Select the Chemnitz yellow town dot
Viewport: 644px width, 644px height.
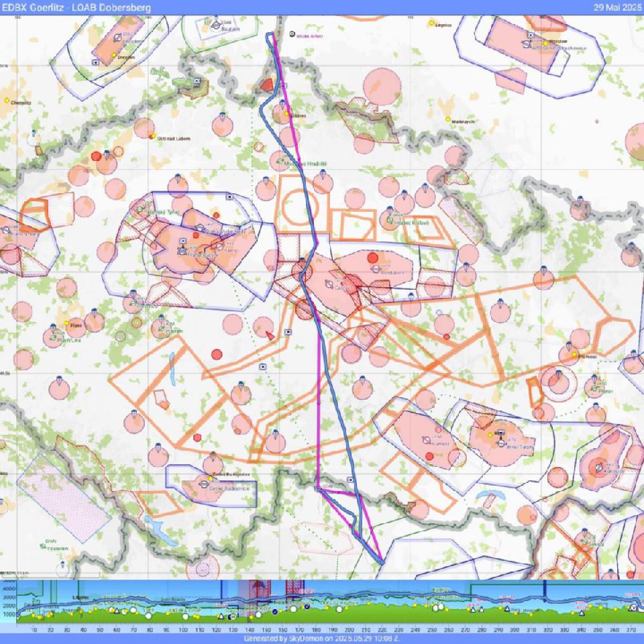pos(7,101)
